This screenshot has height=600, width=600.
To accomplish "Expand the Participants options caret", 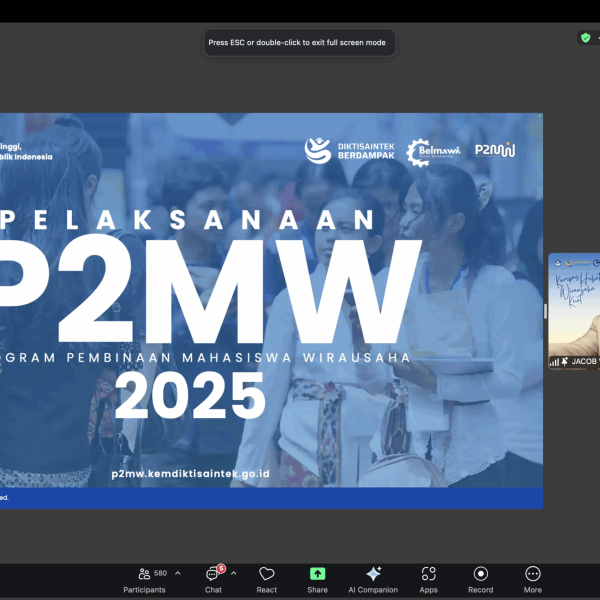I will click(x=178, y=573).
